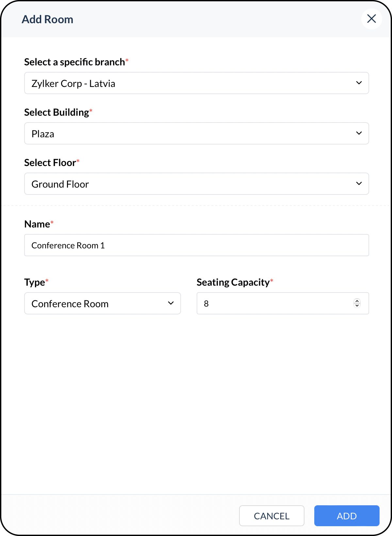Increase seating capacity with the up stepper arrow
Image resolution: width=392 pixels, height=536 pixels.
[x=357, y=301]
